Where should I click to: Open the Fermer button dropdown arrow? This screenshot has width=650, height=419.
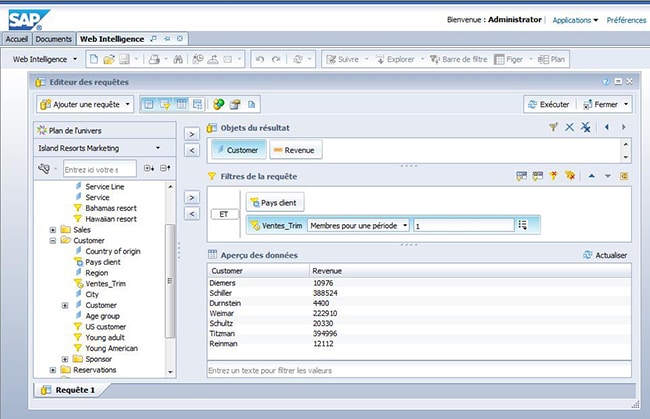pyautogui.click(x=626, y=104)
